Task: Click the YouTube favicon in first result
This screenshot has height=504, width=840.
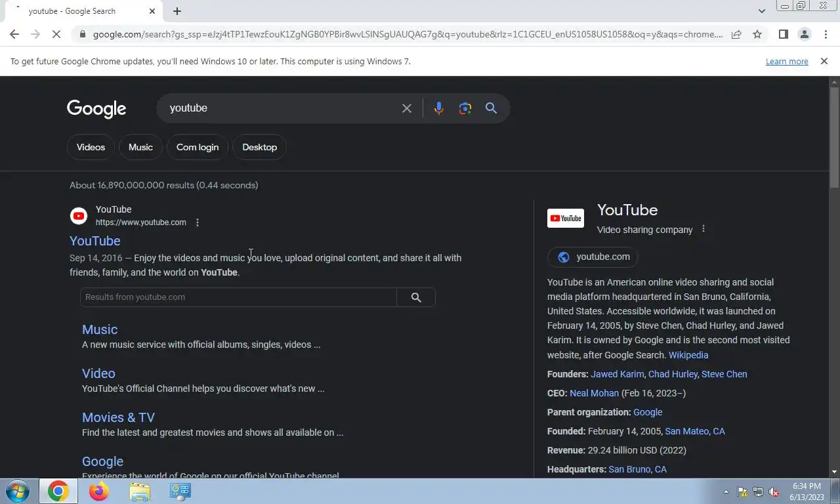Action: [79, 216]
